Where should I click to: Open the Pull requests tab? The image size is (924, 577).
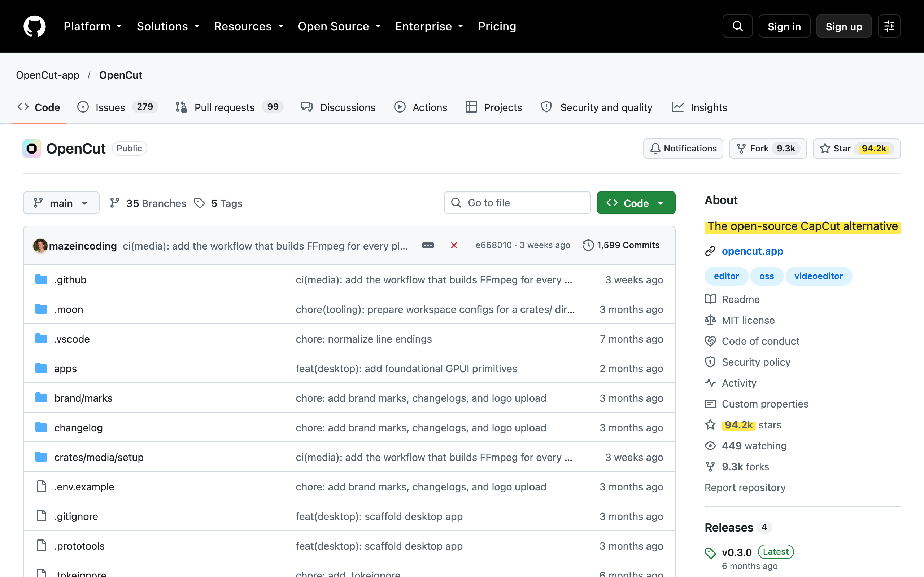pos(229,107)
